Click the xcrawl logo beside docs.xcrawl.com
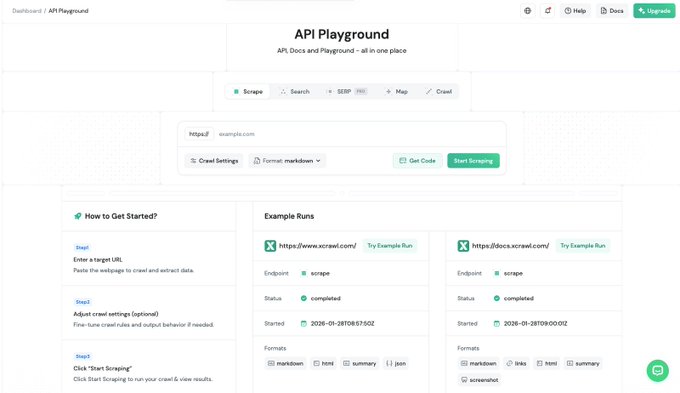 coord(463,246)
